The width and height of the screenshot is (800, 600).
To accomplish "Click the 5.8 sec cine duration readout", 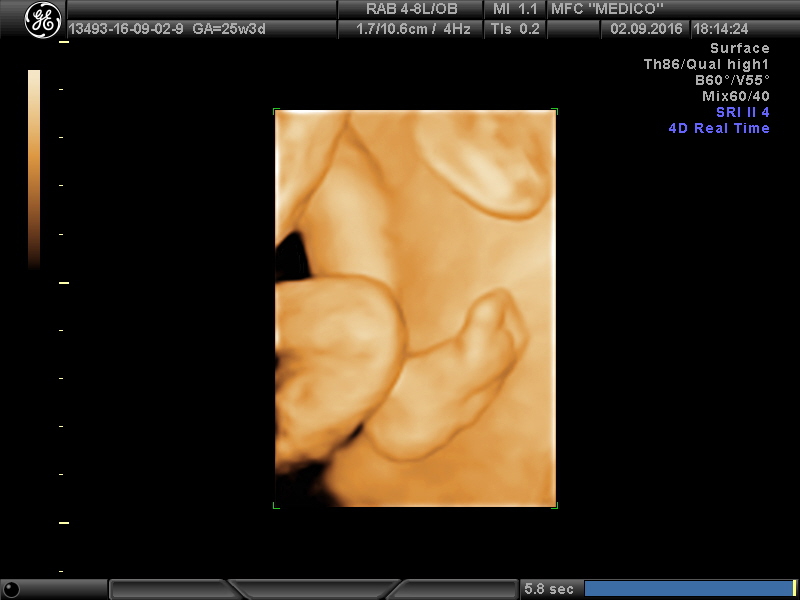I will point(549,589).
